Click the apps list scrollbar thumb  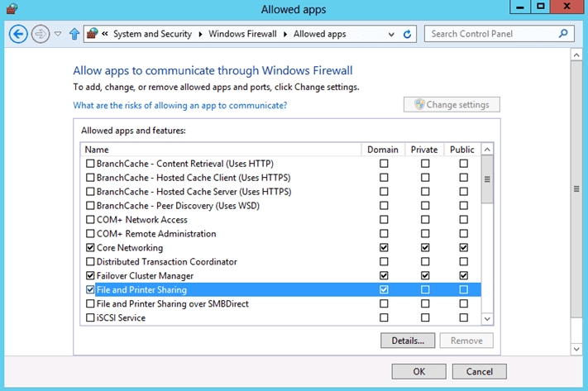487,179
